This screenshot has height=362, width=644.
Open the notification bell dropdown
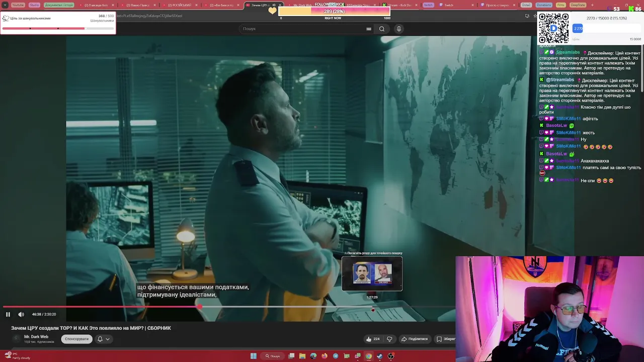(x=104, y=339)
